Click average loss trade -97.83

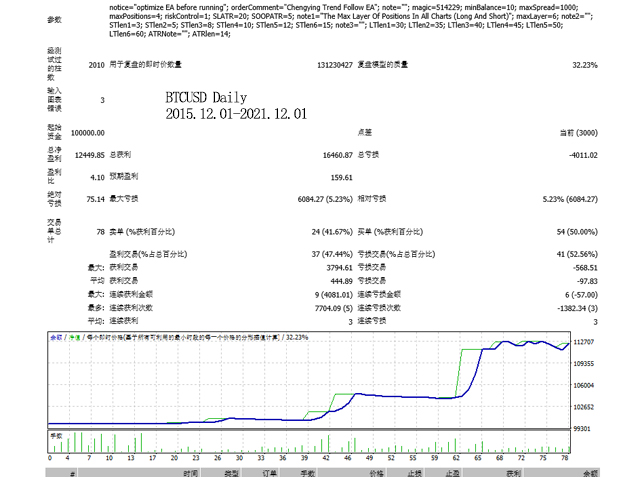point(587,281)
